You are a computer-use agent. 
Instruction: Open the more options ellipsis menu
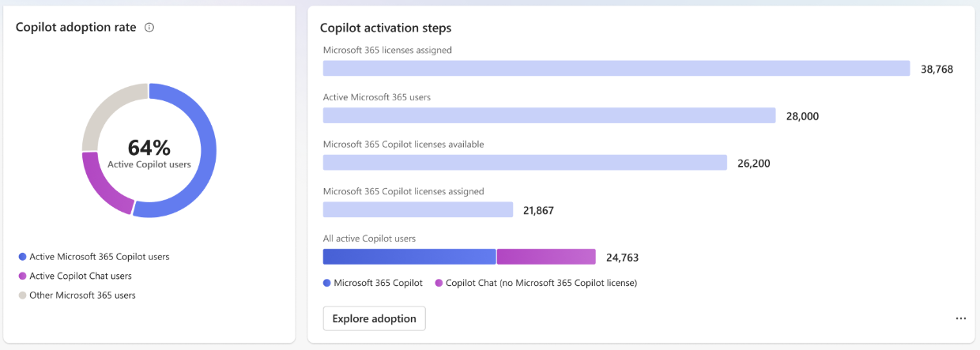(960, 318)
